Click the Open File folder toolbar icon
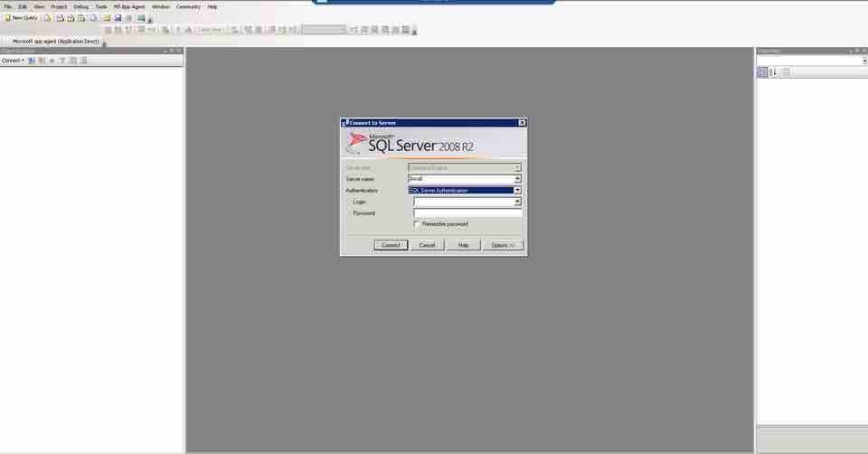The width and height of the screenshot is (868, 454). [x=107, y=18]
